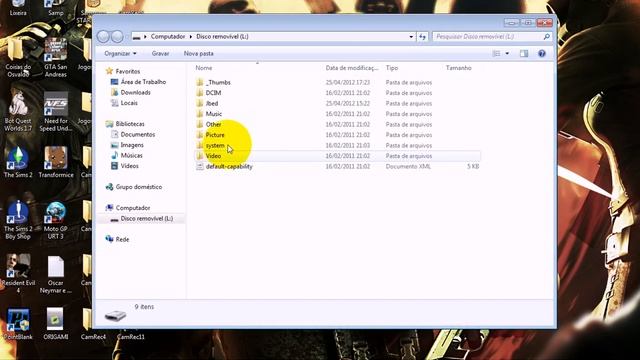Refresh the current folder view
640x360 pixels.
[x=422, y=37]
